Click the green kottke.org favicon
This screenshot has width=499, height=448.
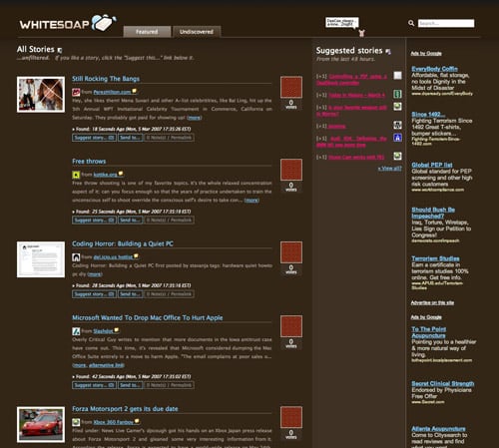click(x=76, y=175)
